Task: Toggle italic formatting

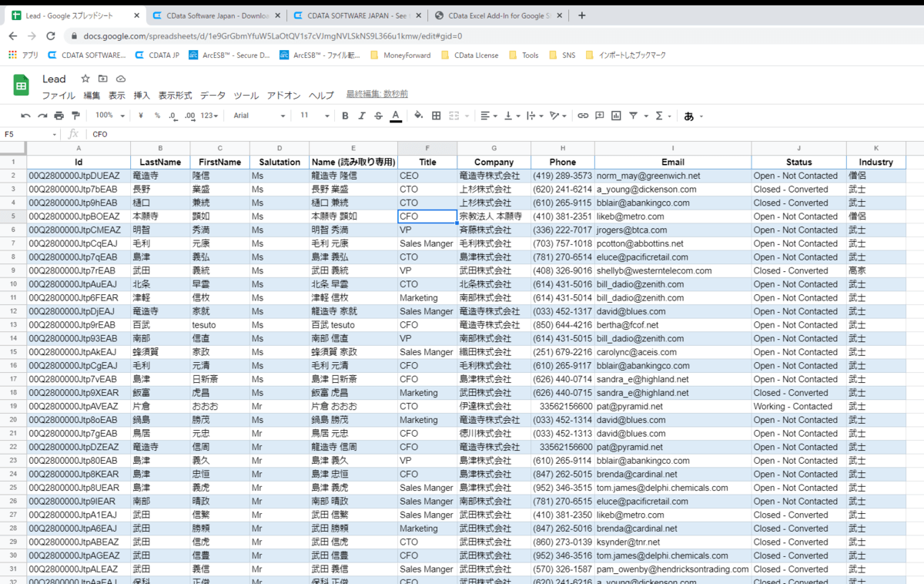Action: click(361, 116)
